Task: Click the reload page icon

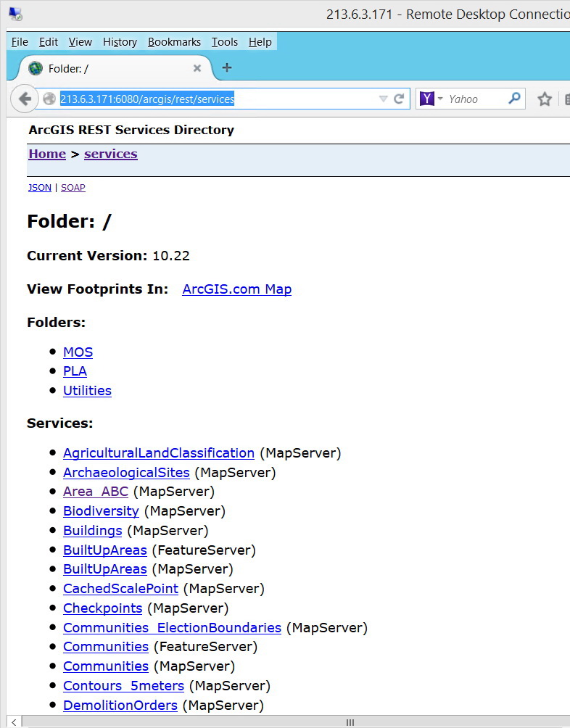Action: (x=399, y=99)
